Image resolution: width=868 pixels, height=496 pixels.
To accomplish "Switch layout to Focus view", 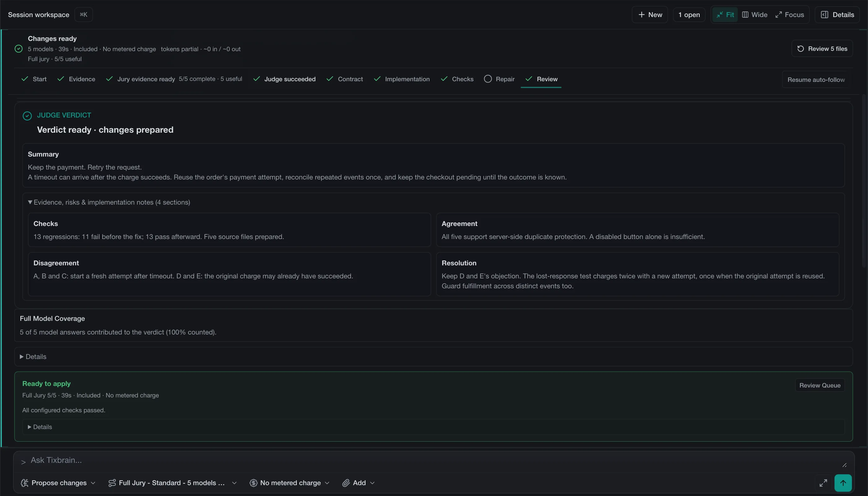I will tap(790, 15).
